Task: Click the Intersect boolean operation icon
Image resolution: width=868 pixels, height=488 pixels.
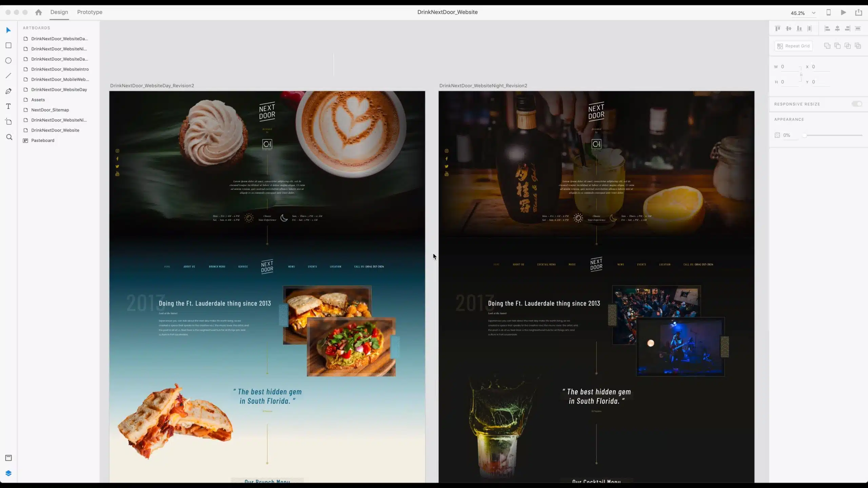Action: pyautogui.click(x=848, y=46)
